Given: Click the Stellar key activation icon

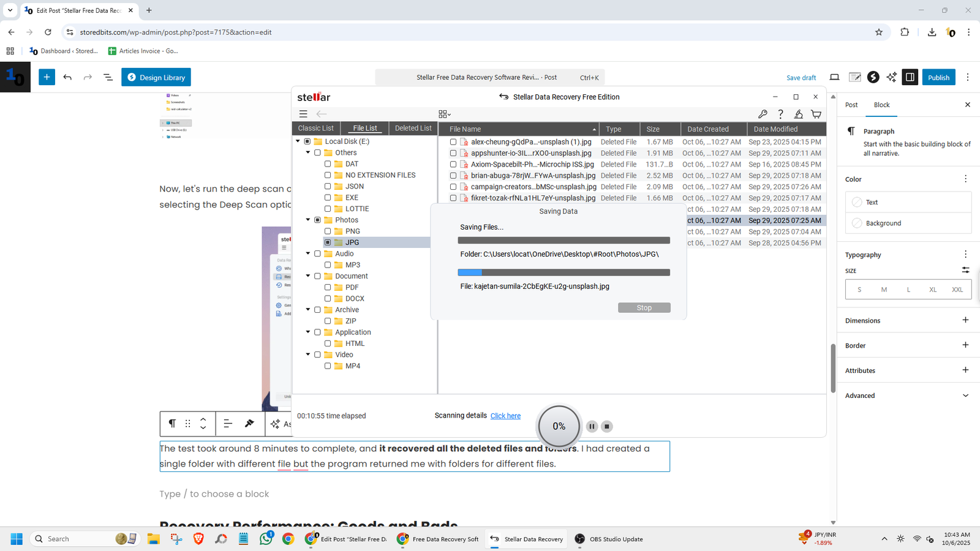Looking at the screenshot, I should 763,114.
